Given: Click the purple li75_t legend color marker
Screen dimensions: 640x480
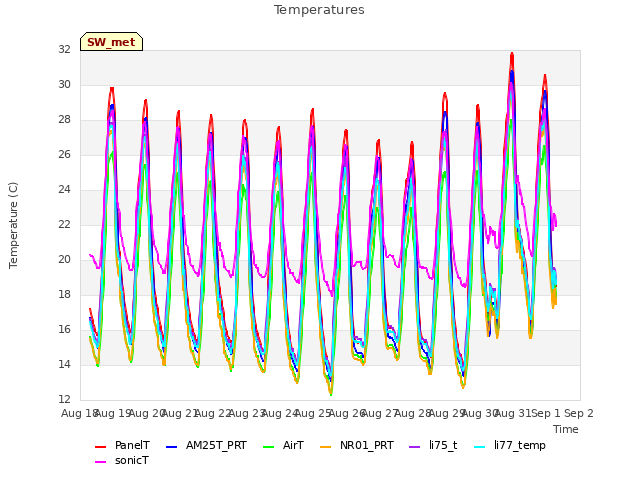Looking at the screenshot, I should (x=415, y=447).
